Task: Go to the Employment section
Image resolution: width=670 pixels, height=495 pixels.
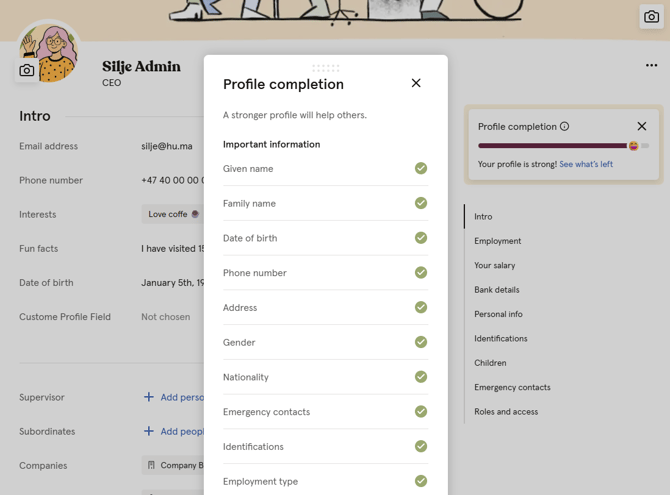Action: tap(497, 241)
